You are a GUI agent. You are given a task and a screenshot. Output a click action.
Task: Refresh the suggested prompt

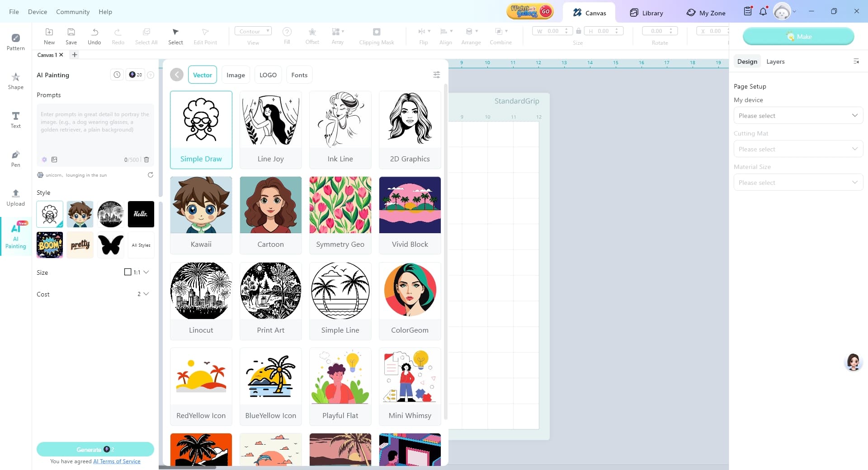point(151,175)
